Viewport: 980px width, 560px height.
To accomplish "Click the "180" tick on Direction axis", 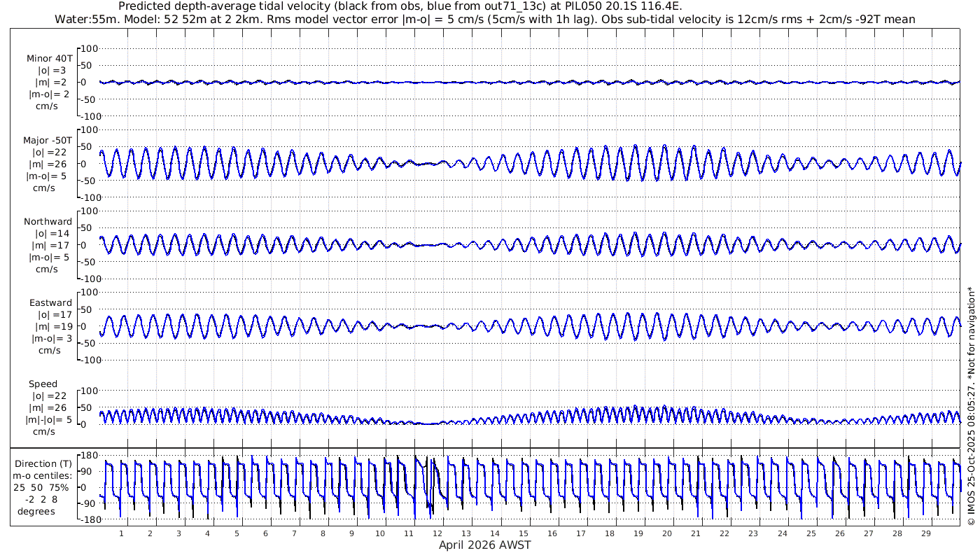I will click(x=87, y=456).
